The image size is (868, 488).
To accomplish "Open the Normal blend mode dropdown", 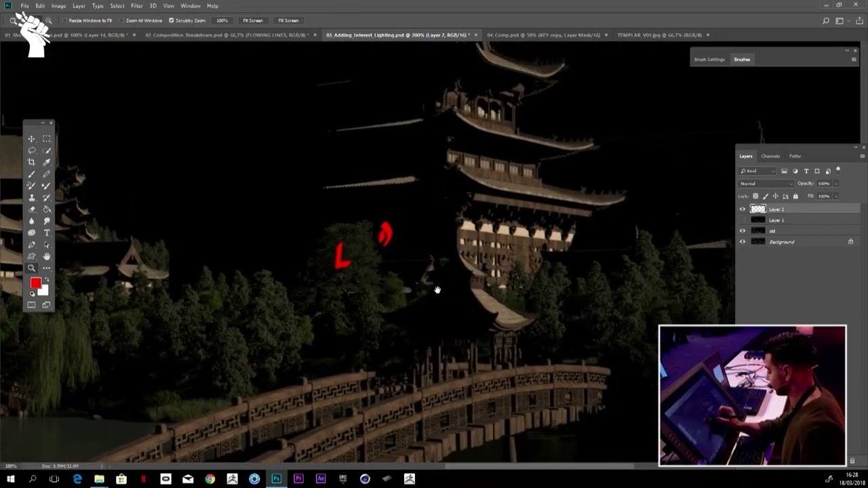I will 766,184.
